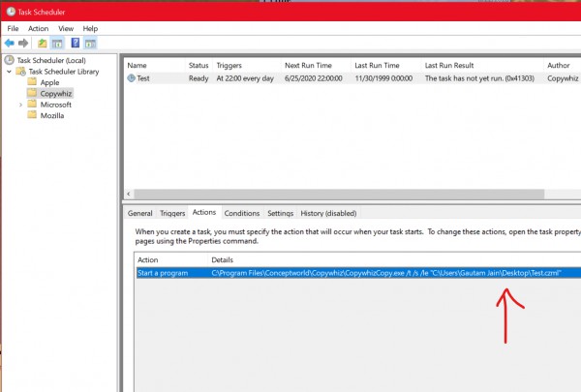Screen dimensions: 581x392
Task: Switch to the Triggers tab
Action: pos(172,213)
